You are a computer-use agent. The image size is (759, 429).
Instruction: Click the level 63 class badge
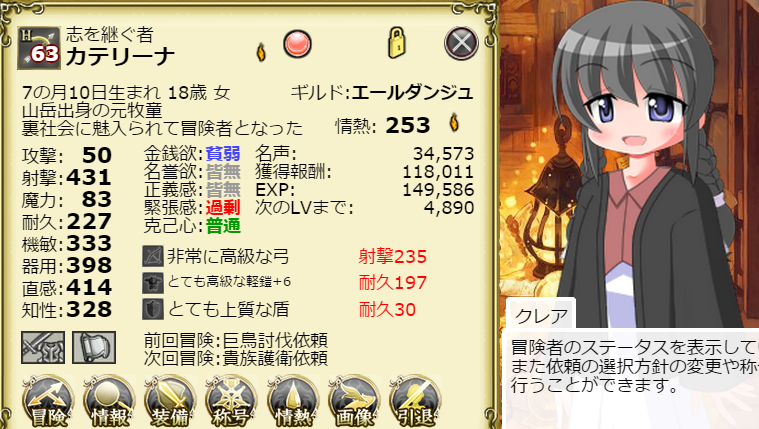(39, 48)
